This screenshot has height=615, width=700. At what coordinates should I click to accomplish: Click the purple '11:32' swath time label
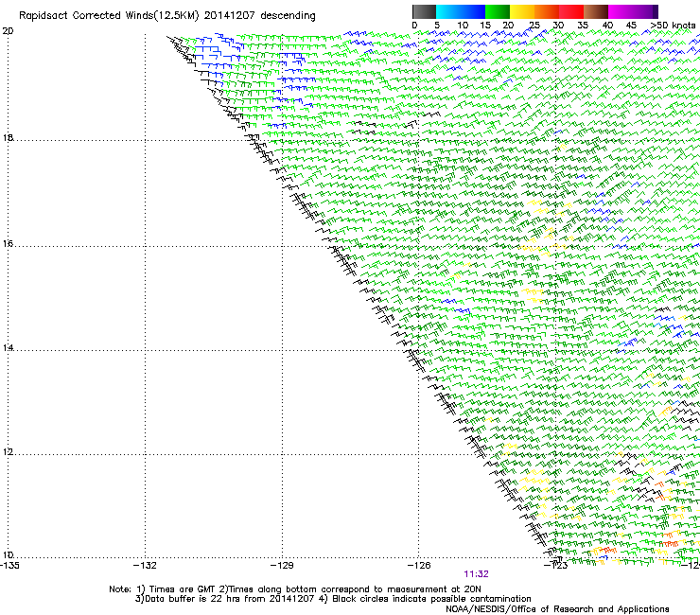[477, 574]
